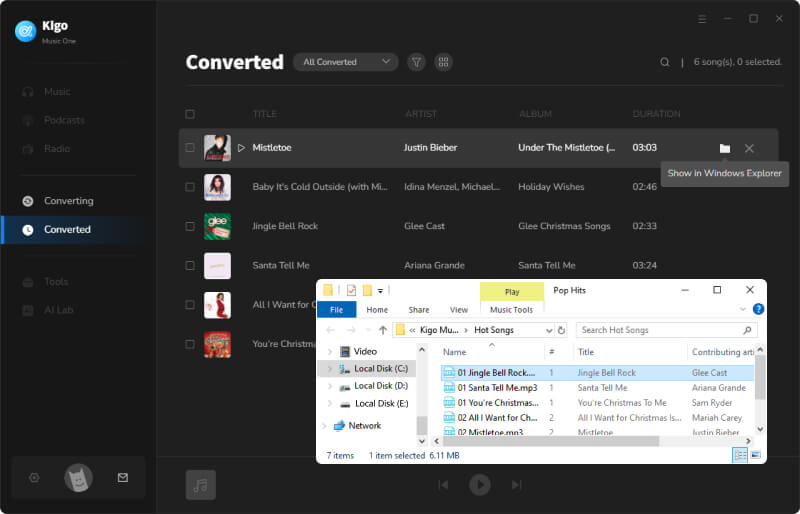
Task: Click the music note album placeholder
Action: [201, 484]
